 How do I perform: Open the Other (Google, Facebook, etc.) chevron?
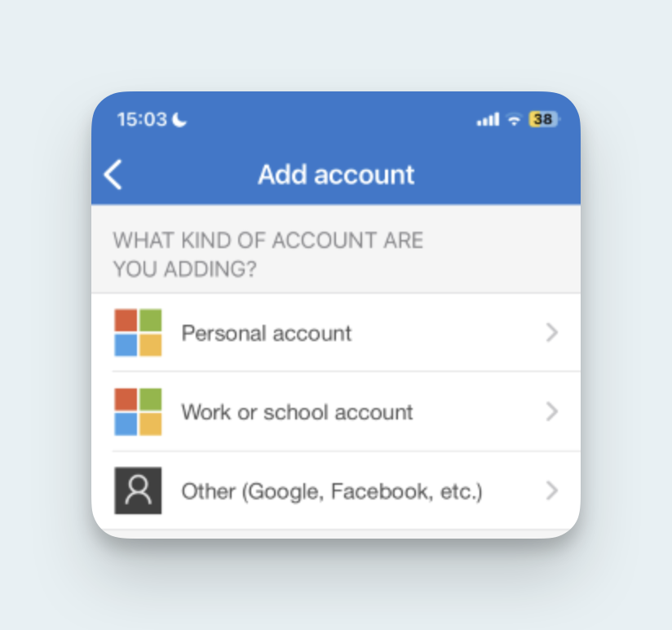[552, 490]
